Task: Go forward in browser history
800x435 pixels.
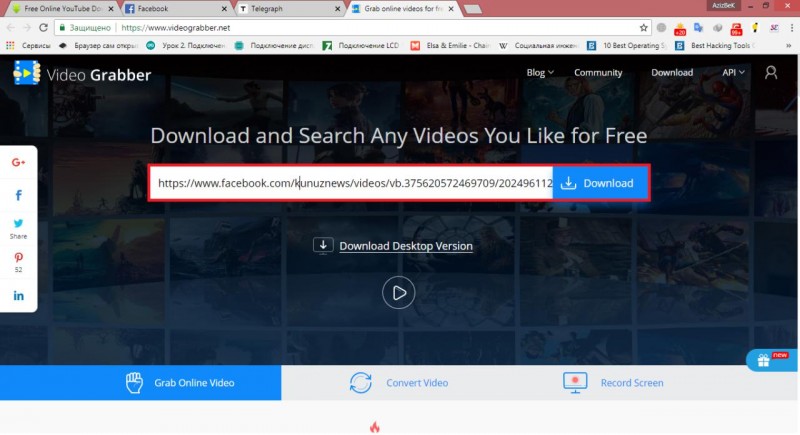Action: pyautogui.click(x=27, y=28)
